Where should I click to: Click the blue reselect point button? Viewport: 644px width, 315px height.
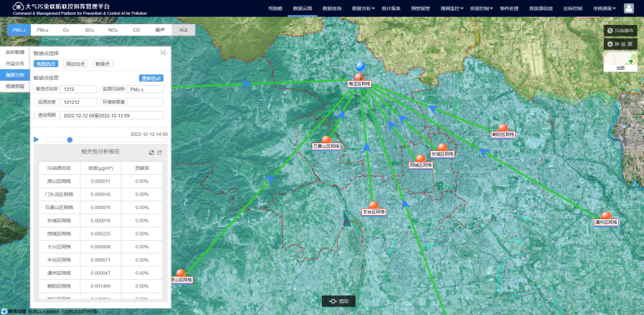[x=151, y=78]
